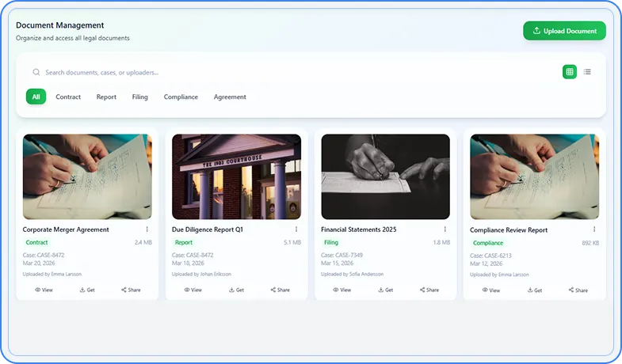Image resolution: width=622 pixels, height=364 pixels.
Task: Open options menu for Corporate Merger Agreement
Action: (x=147, y=229)
